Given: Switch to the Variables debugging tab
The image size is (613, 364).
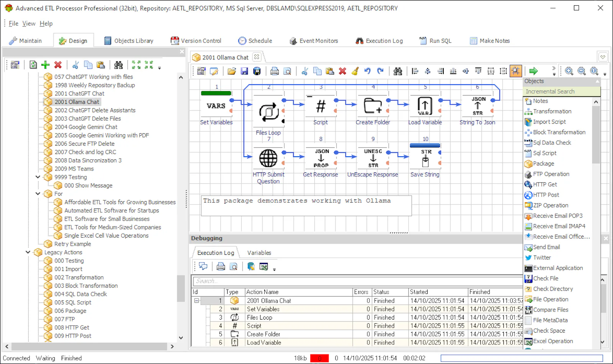Looking at the screenshot, I should 259,253.
